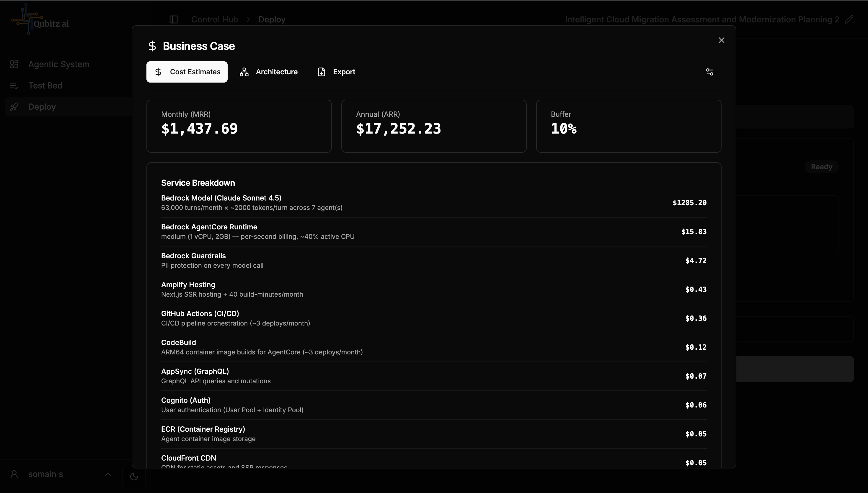The image size is (868, 493).
Task: Click the Buffer 10% card
Action: click(628, 126)
